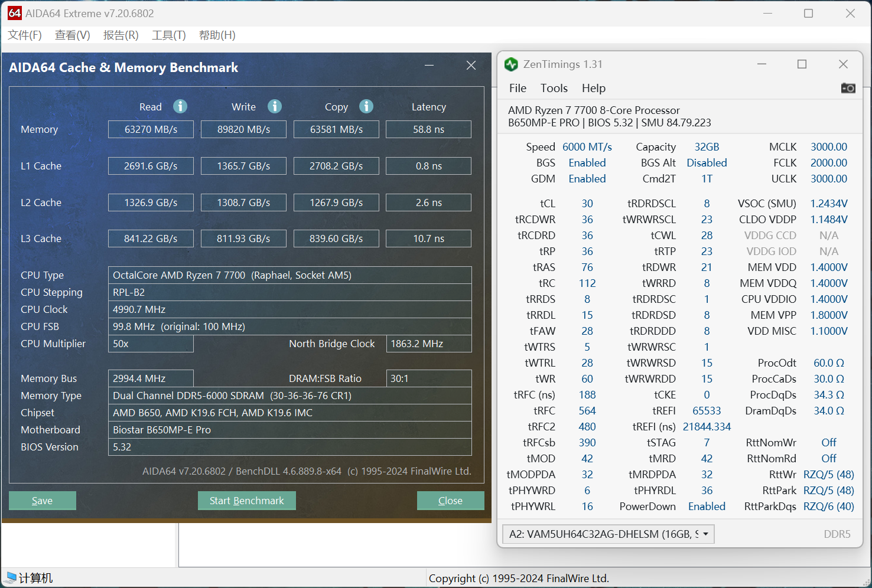
Task: Click the Copy info icon
Action: [x=366, y=106]
